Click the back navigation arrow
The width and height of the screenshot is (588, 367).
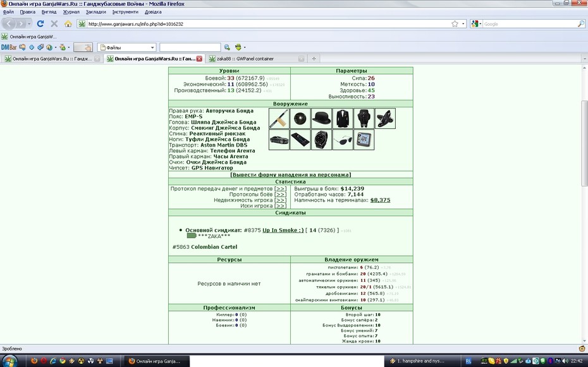[x=8, y=23]
